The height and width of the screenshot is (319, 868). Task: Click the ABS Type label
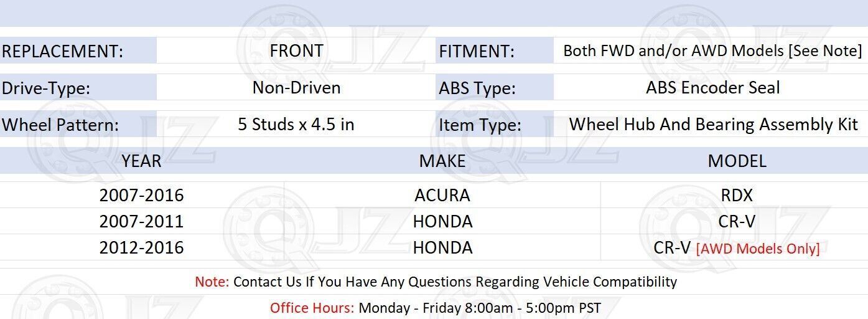(x=477, y=88)
